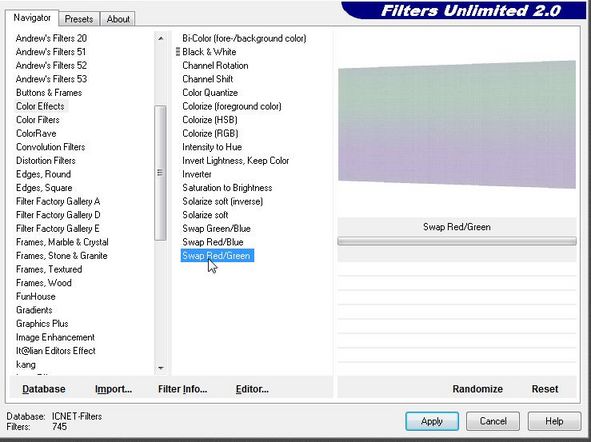Open Help
This screenshot has width=591, height=442.
554,421
